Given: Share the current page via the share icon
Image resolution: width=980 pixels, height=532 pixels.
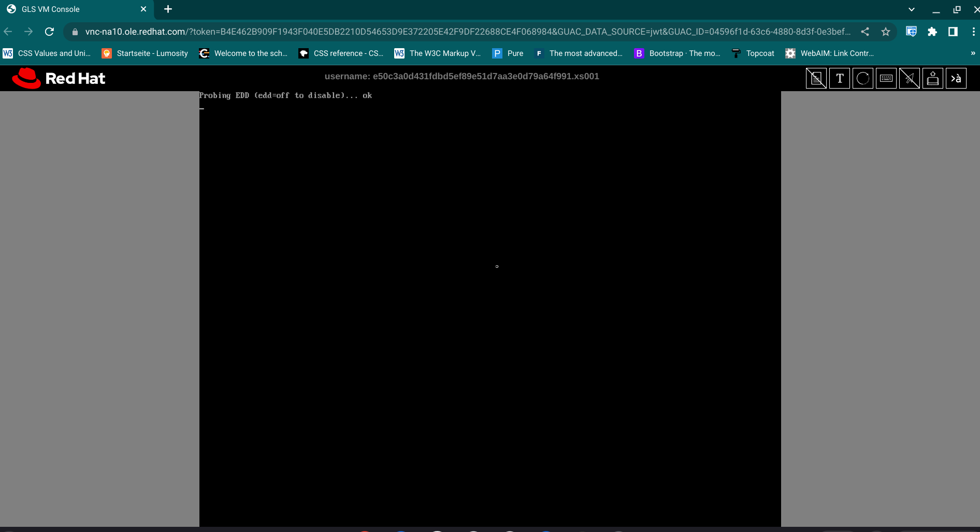Looking at the screenshot, I should 865,32.
